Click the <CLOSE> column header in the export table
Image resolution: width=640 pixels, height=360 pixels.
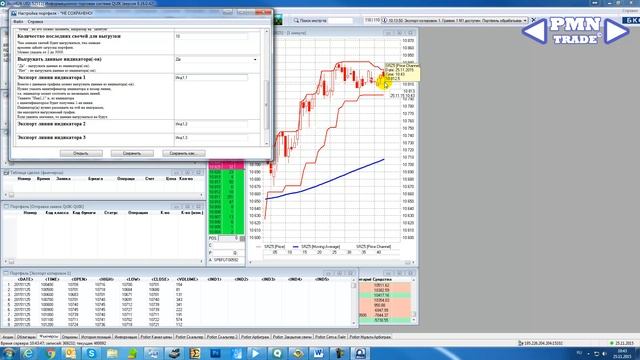160,279
